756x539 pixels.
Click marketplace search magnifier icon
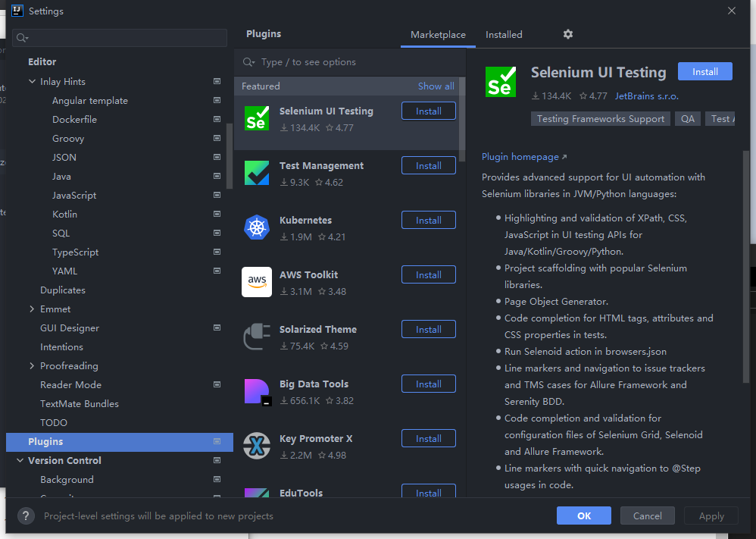(x=248, y=62)
